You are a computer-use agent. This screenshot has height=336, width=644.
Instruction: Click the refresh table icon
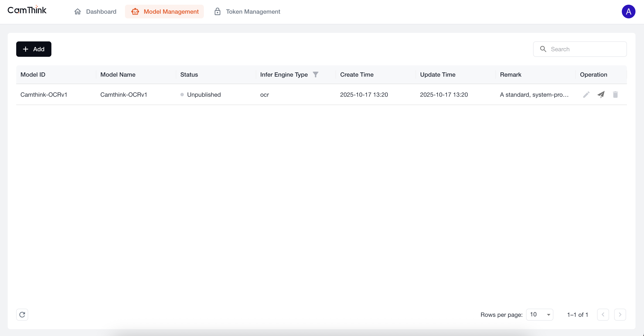[x=22, y=314]
